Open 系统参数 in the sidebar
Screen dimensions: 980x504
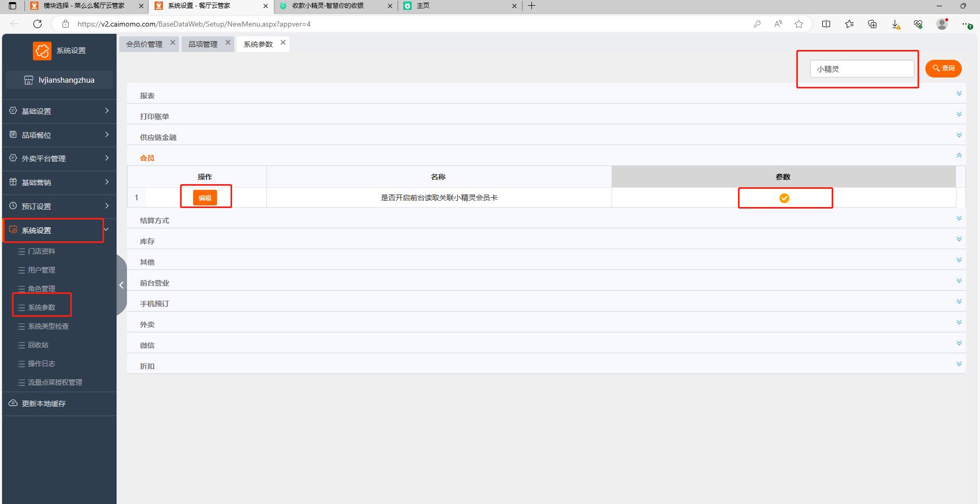tap(42, 307)
